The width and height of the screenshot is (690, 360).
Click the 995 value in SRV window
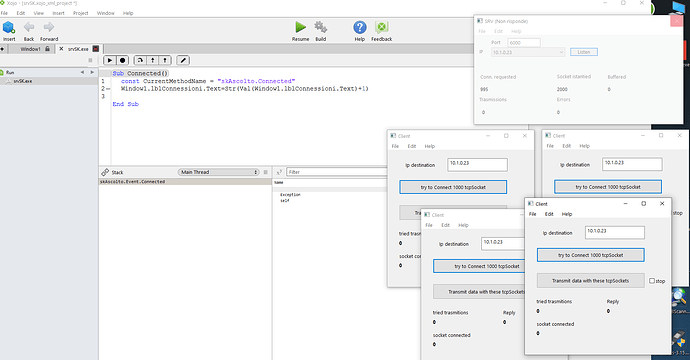coord(484,89)
